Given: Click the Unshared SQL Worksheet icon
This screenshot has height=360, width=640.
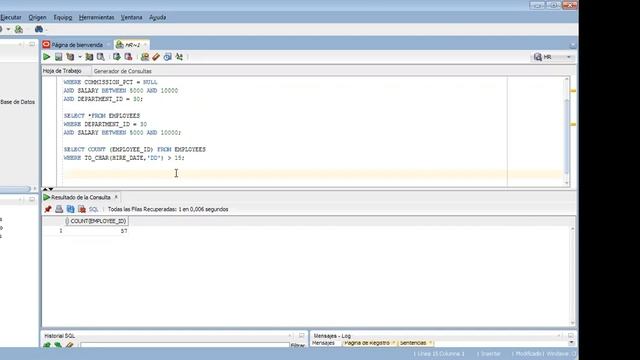Looking at the screenshot, I should click(144, 57).
